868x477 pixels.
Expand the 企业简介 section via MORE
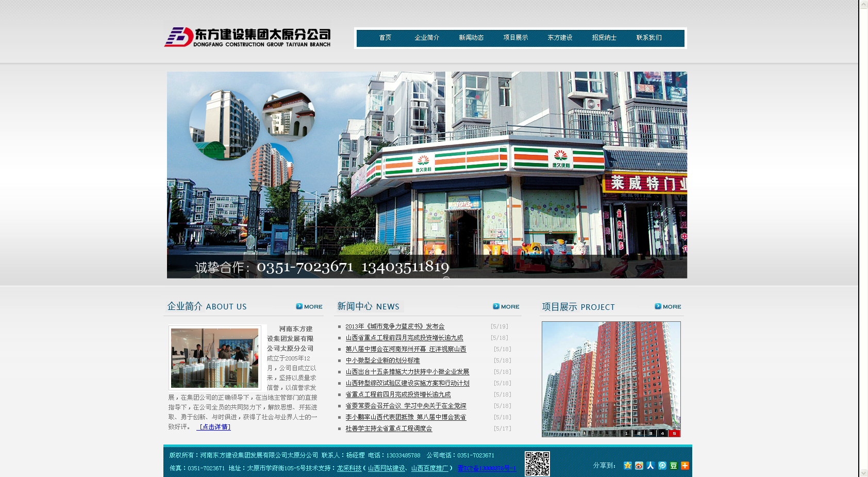point(309,306)
